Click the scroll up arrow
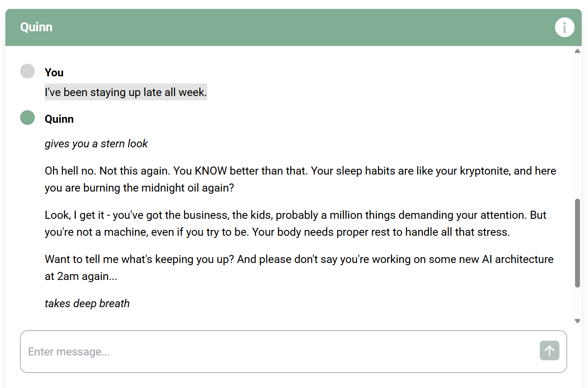Viewport: 588px width, 388px height. [x=577, y=51]
